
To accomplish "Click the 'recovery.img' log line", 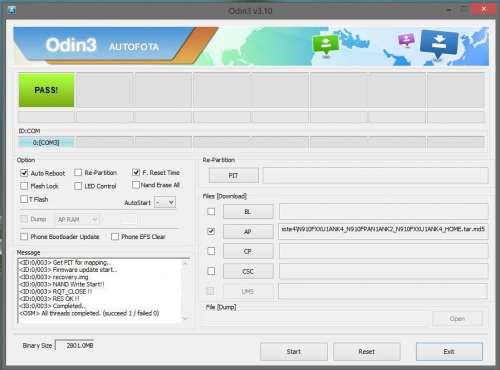I will coord(54,277).
